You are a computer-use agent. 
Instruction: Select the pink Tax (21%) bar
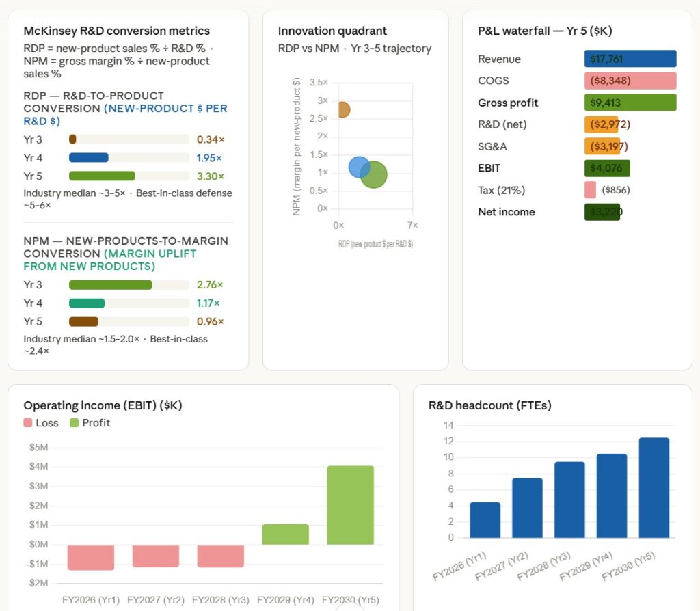pos(591,190)
